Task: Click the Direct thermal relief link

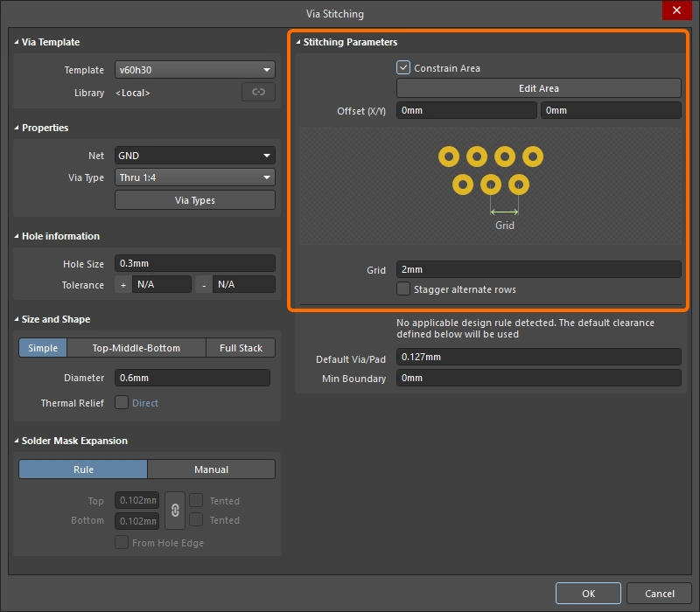Action: point(145,403)
